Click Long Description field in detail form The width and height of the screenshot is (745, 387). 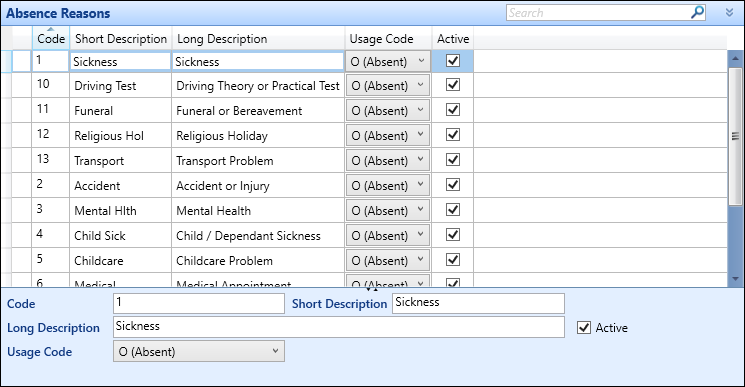339,327
